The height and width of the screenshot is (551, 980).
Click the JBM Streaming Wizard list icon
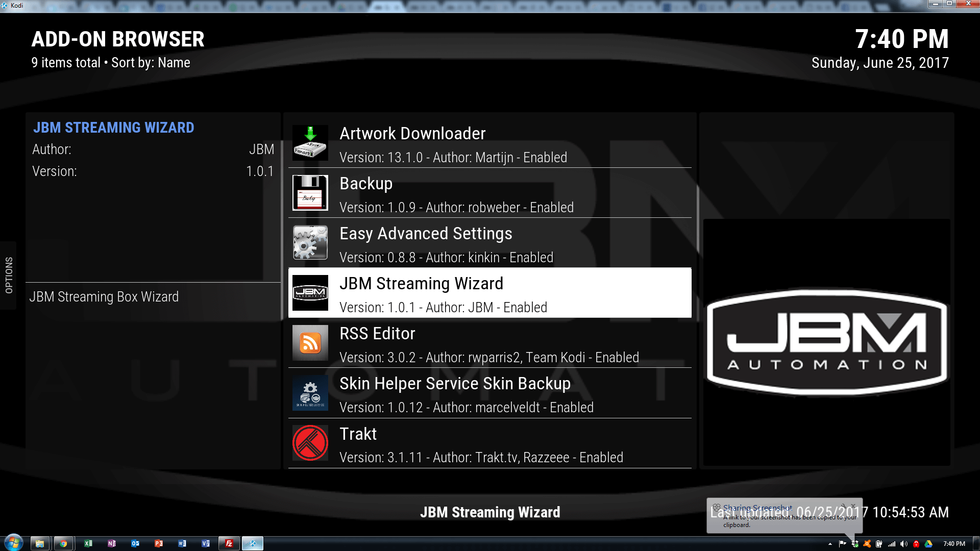click(310, 293)
